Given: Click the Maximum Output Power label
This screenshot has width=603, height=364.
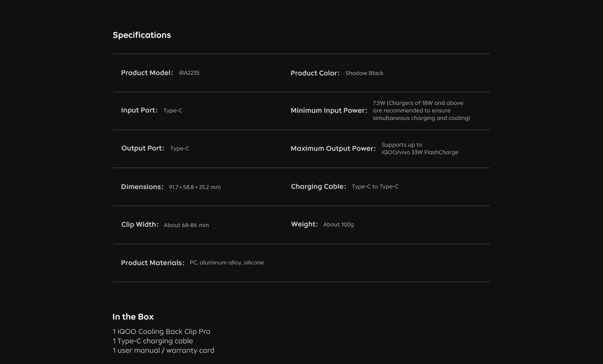Looking at the screenshot, I should [x=333, y=149].
